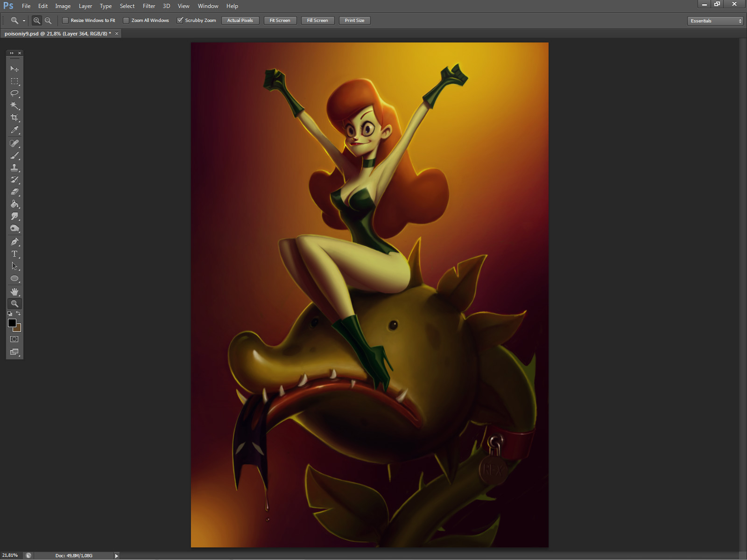
Task: Open the Window menu
Action: 208,6
